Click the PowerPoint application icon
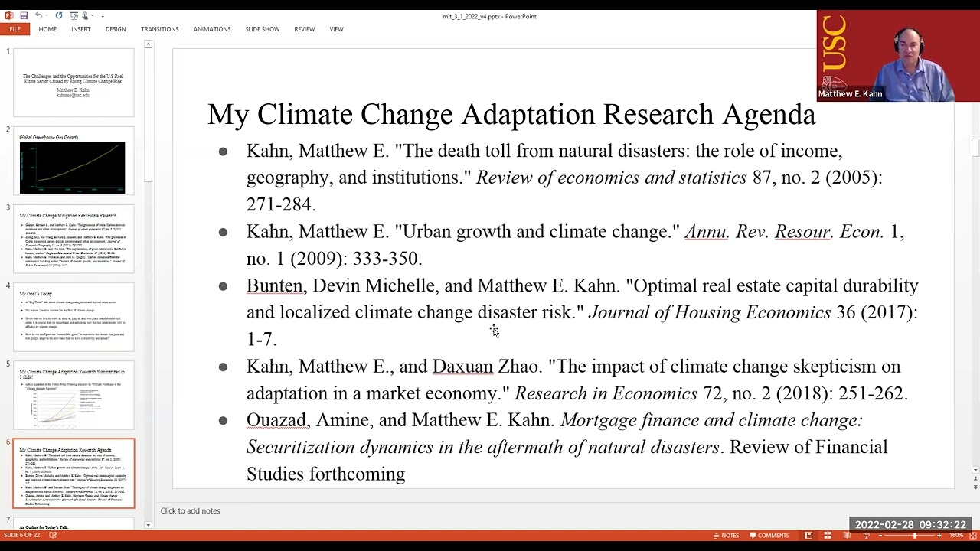Image resolution: width=980 pixels, height=551 pixels. pyautogui.click(x=9, y=15)
